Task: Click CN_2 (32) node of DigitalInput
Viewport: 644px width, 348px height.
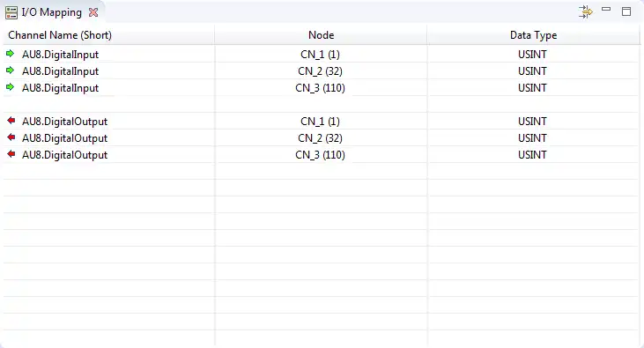Action: (x=321, y=71)
